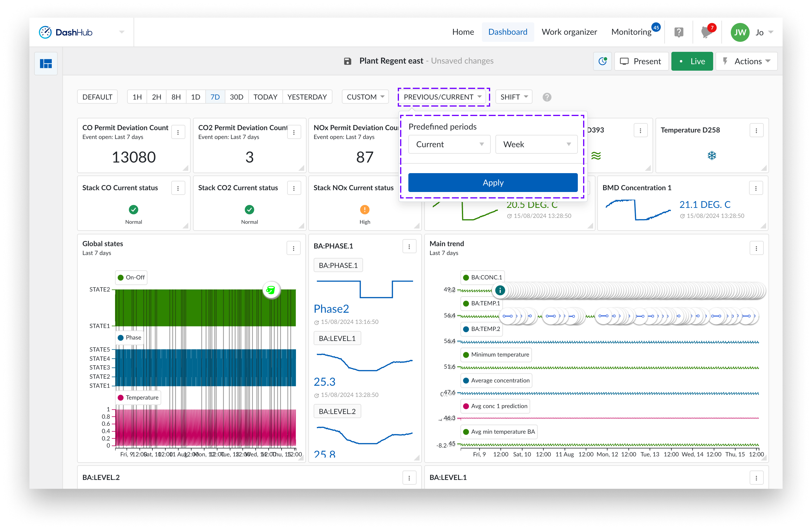Click the JW user avatar
The height and width of the screenshot is (530, 812).
point(740,32)
